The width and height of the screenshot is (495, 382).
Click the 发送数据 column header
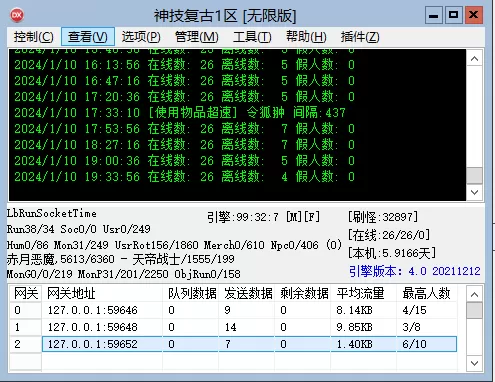coord(247,294)
